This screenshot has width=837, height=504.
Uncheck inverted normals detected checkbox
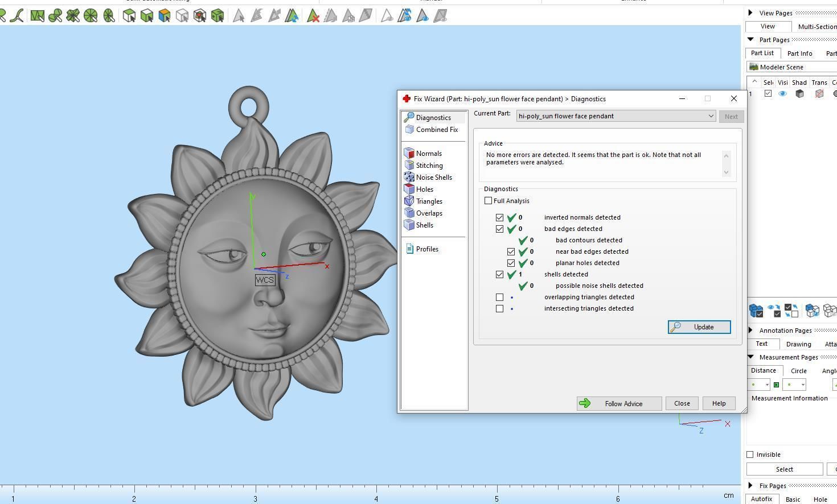[x=500, y=218]
